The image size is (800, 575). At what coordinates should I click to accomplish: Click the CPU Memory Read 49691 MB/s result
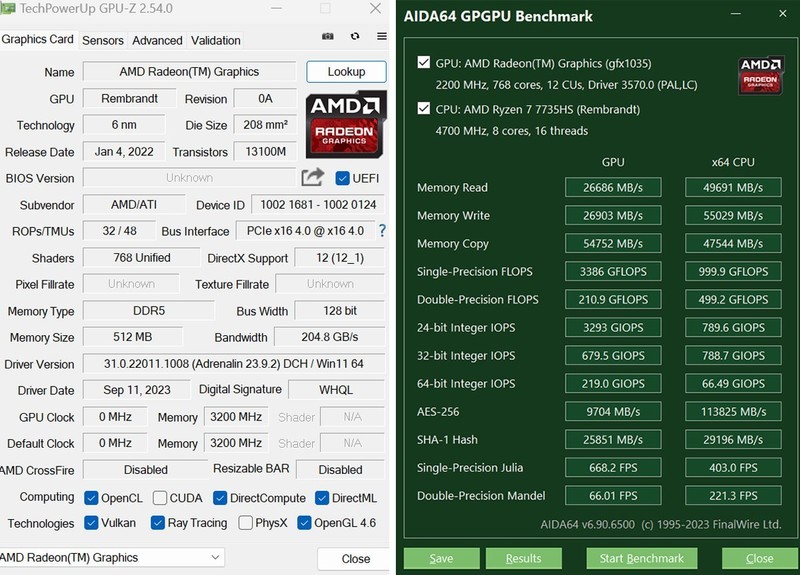pyautogui.click(x=733, y=187)
